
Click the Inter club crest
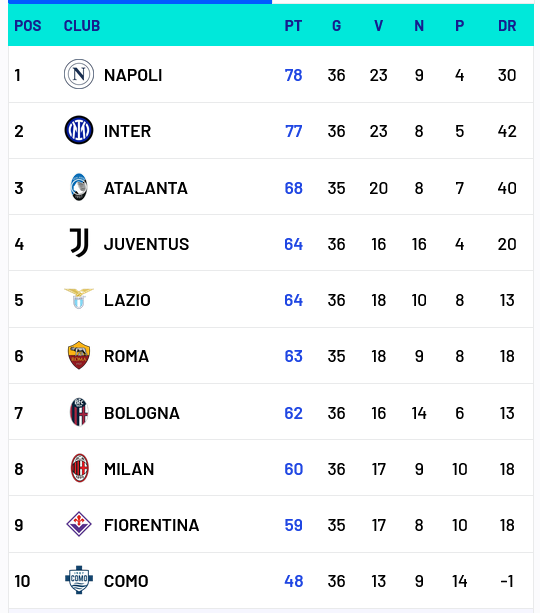click(x=79, y=130)
